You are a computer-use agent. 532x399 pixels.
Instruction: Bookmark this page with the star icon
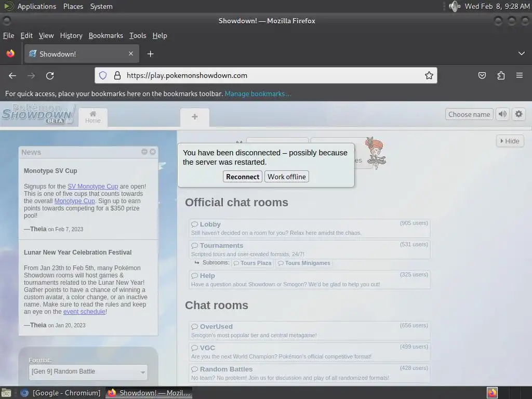click(x=429, y=75)
